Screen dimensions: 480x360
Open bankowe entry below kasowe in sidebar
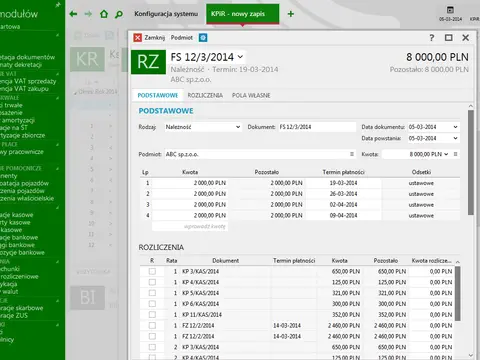point(19,238)
